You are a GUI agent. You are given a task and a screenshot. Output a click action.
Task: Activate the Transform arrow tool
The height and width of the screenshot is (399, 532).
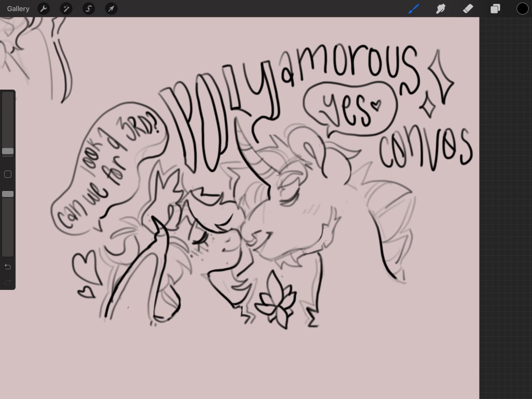111,9
